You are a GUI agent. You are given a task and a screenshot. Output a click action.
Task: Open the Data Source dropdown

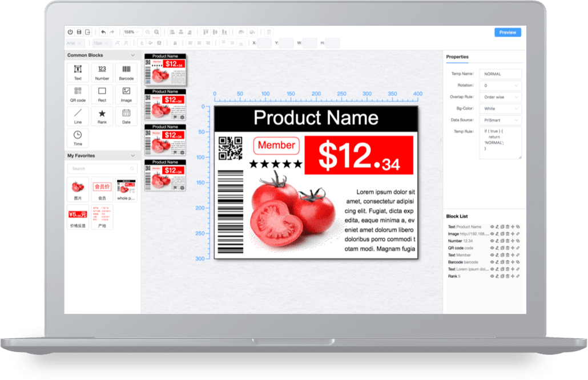pos(500,120)
